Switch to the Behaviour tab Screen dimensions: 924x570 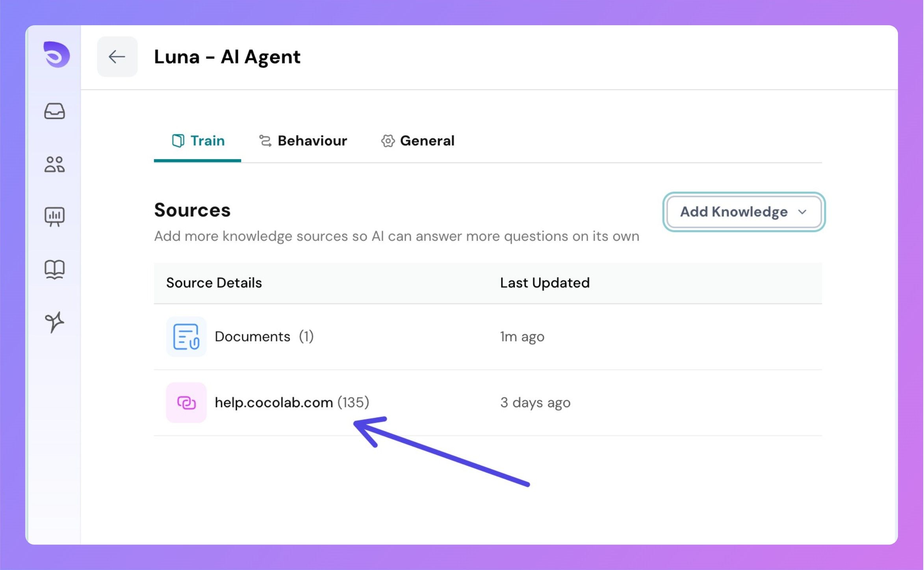(x=312, y=141)
